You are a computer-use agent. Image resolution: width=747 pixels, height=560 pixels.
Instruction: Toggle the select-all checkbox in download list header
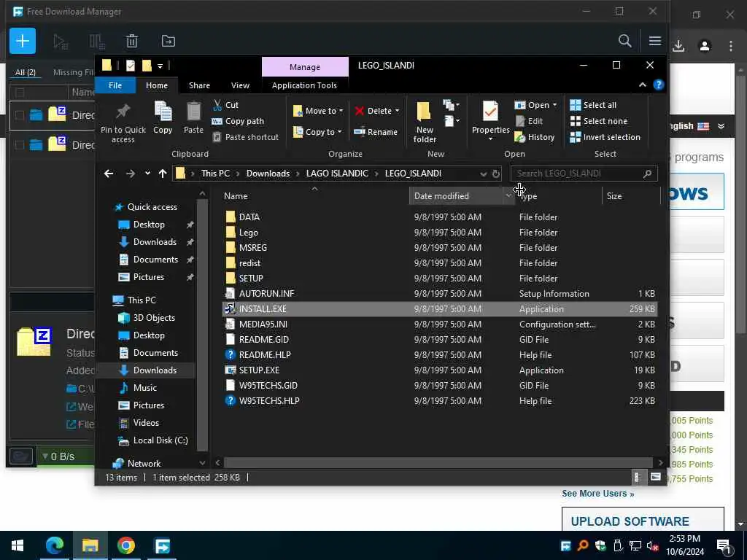click(20, 93)
